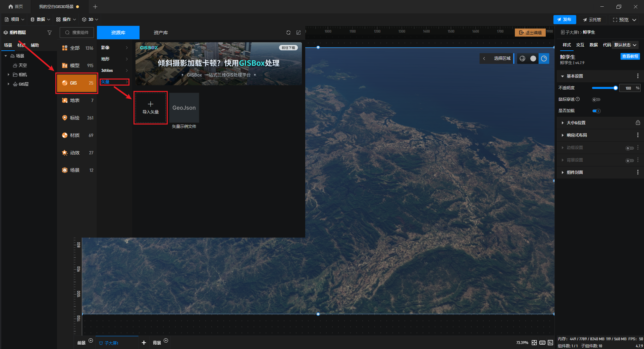The height and width of the screenshot is (349, 644).
Task: Adjust the 不透明度 opacity slider
Action: pyautogui.click(x=604, y=88)
